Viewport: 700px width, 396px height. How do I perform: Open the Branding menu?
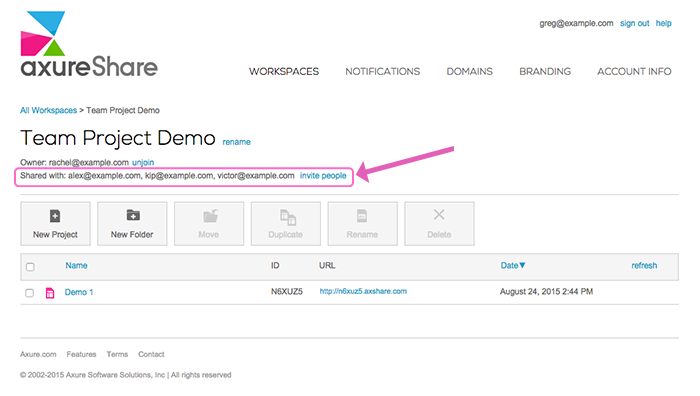pyautogui.click(x=545, y=71)
